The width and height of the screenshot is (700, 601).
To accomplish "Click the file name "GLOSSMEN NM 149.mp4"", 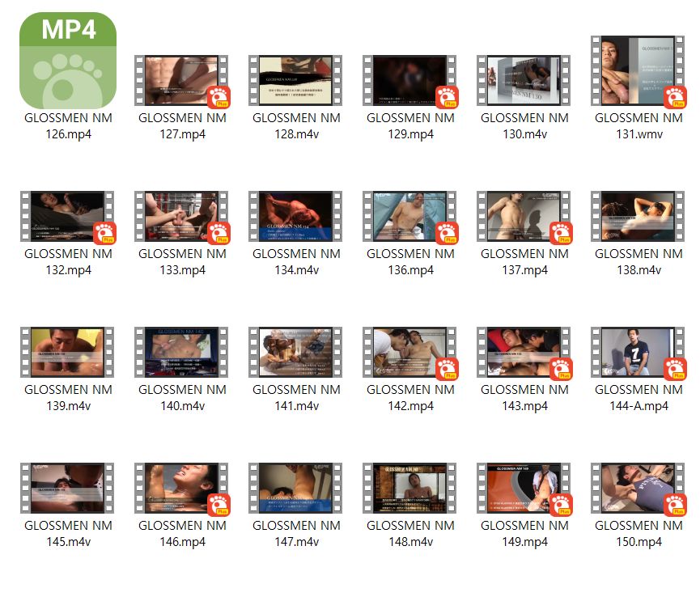I will click(x=524, y=534).
